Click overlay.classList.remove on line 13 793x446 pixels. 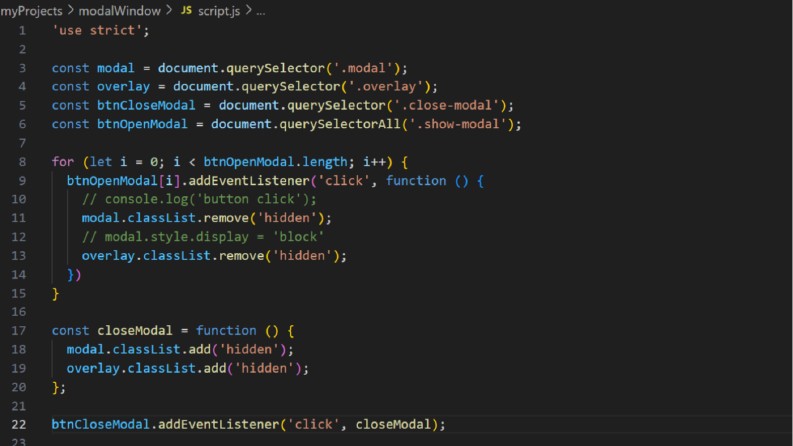pyautogui.click(x=173, y=256)
